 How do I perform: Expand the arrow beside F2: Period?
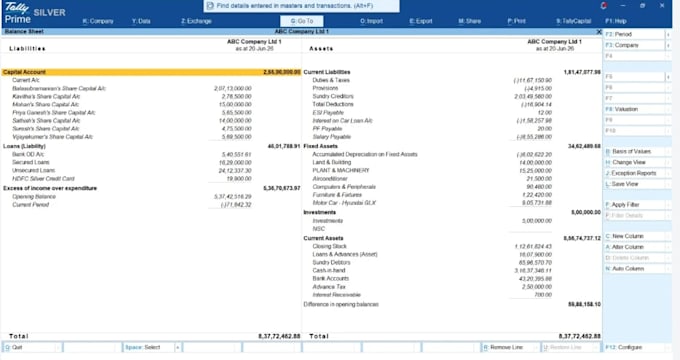(x=668, y=34)
